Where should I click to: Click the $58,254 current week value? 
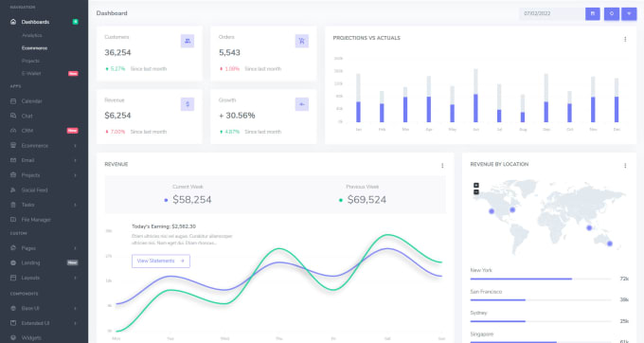(x=192, y=200)
